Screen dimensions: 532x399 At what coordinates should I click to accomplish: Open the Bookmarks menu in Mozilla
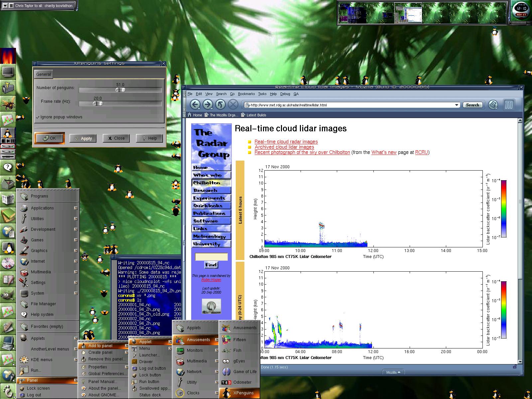tap(246, 94)
